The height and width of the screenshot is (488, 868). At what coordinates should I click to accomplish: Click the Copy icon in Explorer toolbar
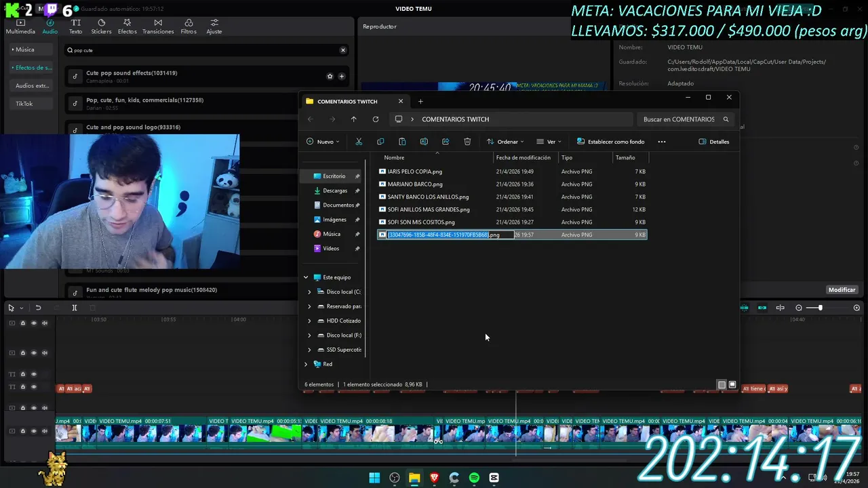(380, 142)
